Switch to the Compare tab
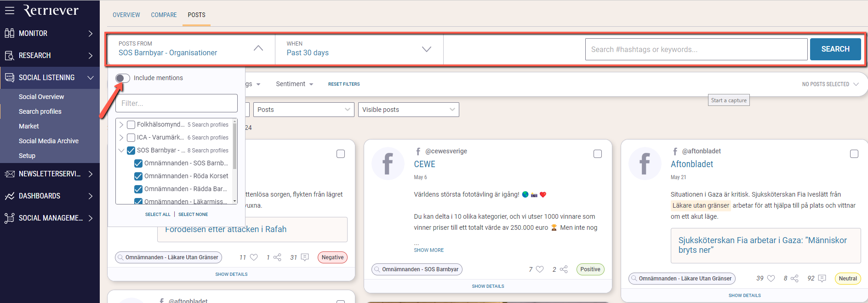 pyautogui.click(x=164, y=15)
